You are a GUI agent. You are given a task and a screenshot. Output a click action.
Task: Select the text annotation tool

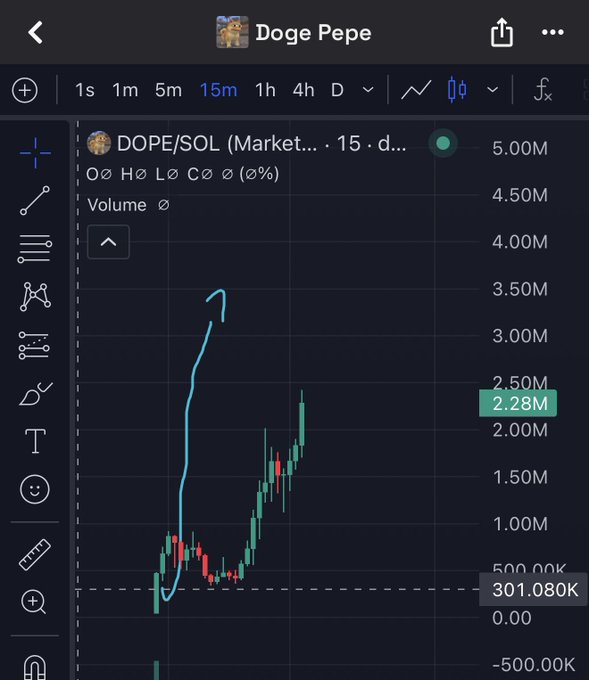(35, 441)
